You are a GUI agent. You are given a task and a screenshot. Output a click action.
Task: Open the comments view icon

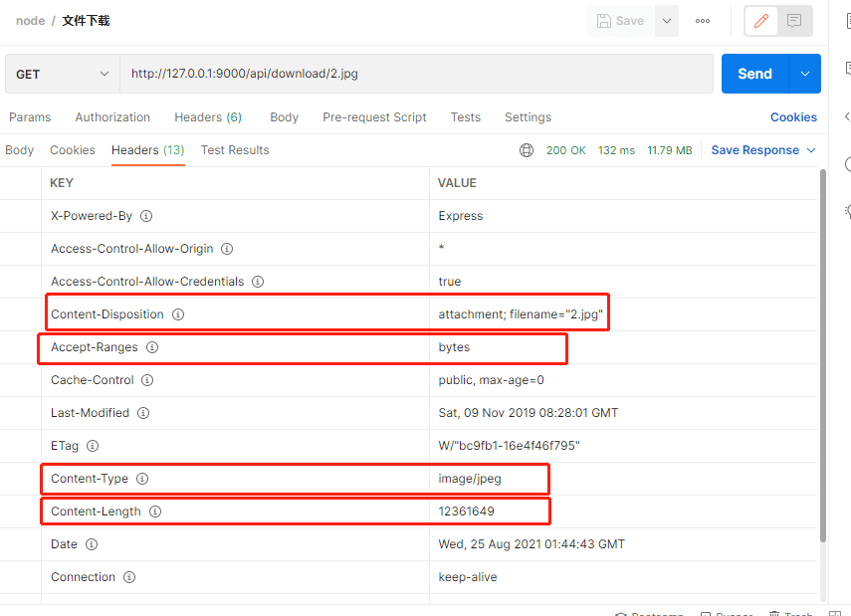coord(794,21)
